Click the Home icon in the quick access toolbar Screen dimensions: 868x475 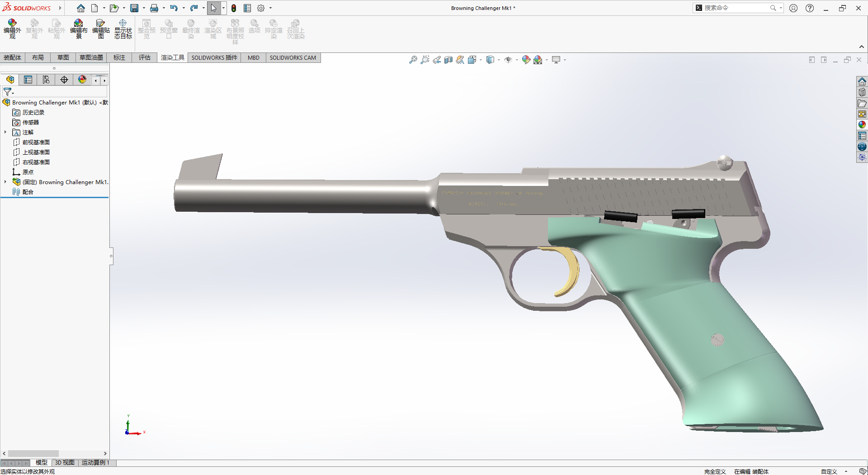(81, 8)
